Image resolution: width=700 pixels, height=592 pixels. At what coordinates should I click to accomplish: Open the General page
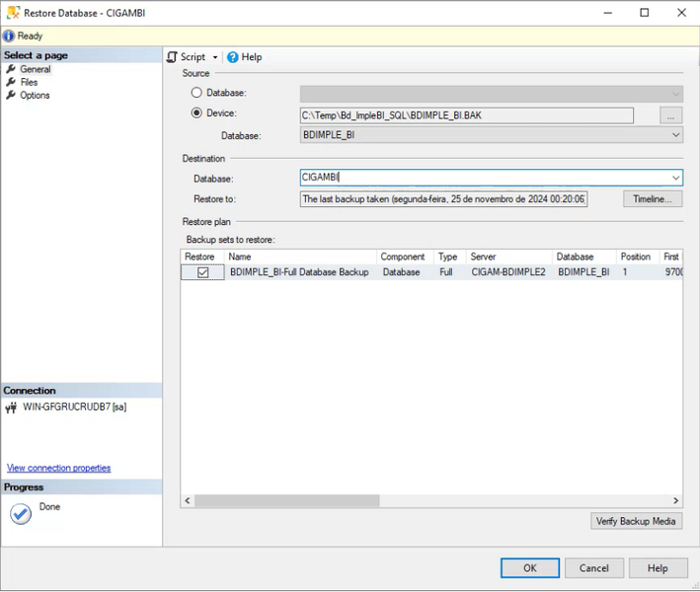pyautogui.click(x=36, y=69)
